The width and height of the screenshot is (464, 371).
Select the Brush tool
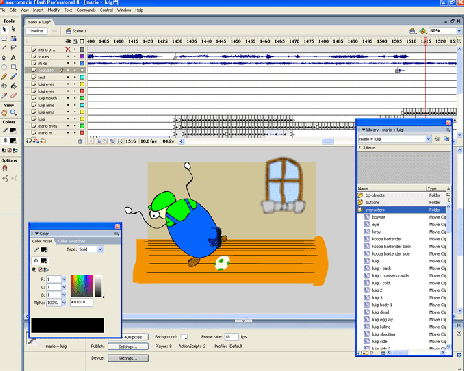pyautogui.click(x=13, y=77)
